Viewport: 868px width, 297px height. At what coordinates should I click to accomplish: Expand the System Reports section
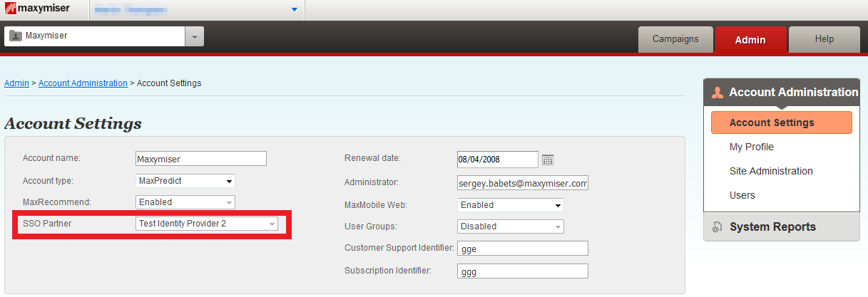(782, 226)
